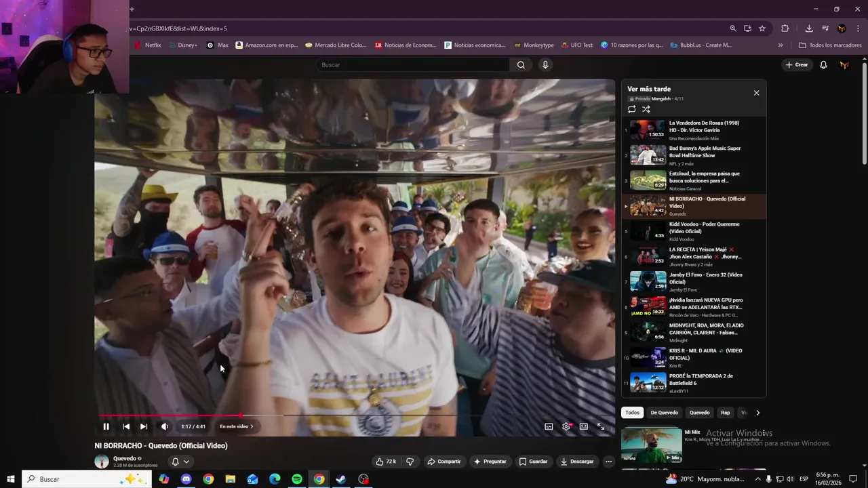The height and width of the screenshot is (488, 868).
Task: Play 'La Vendedora De Rosas (1998)' playlist item
Action: (x=694, y=129)
